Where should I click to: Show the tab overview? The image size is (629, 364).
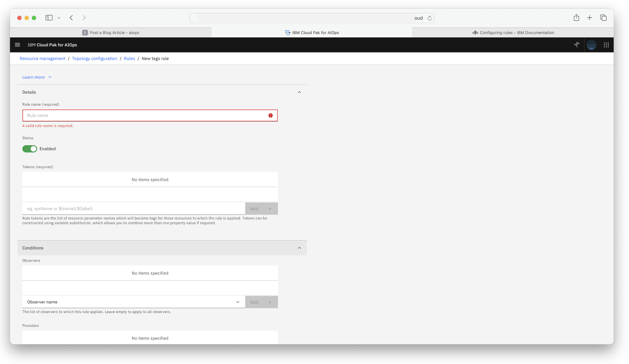click(x=603, y=18)
